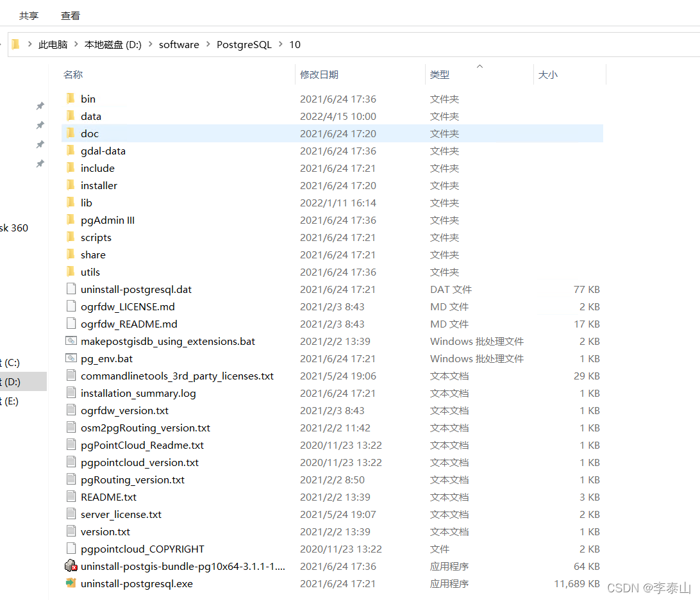The height and width of the screenshot is (600, 700).
Task: Open the 共享 ribbon tab
Action: 29,15
